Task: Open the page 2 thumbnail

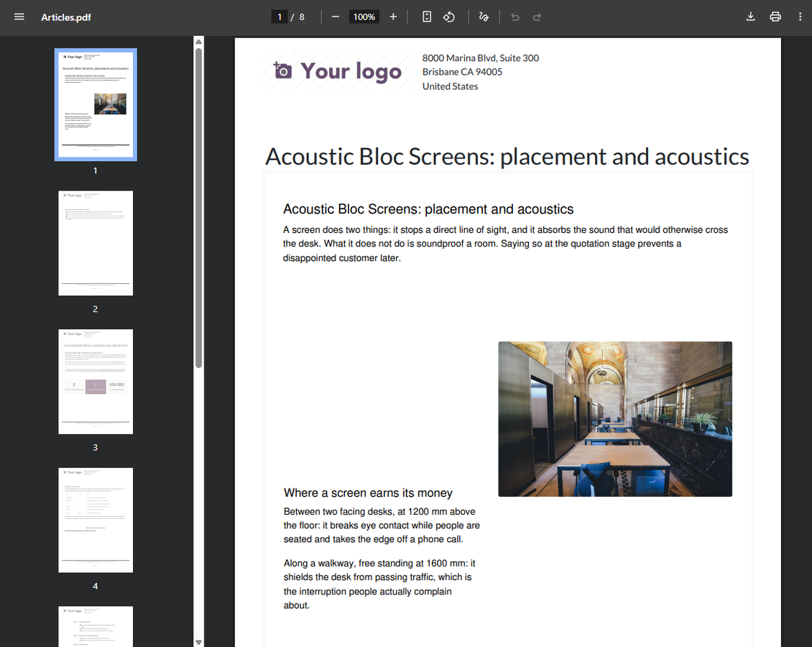Action: 96,243
